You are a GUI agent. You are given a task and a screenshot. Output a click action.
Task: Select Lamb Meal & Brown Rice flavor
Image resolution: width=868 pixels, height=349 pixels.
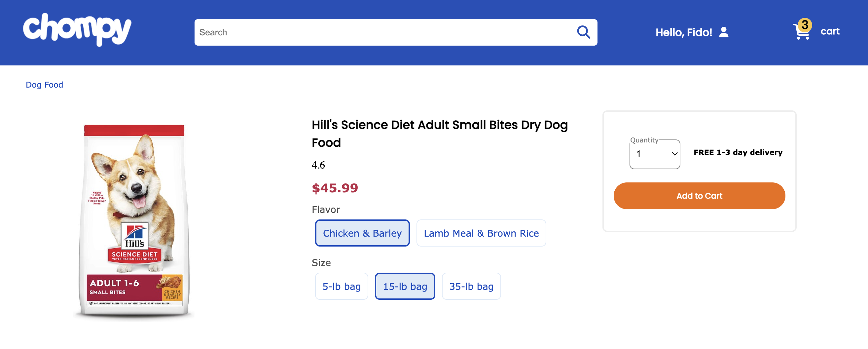click(x=481, y=233)
